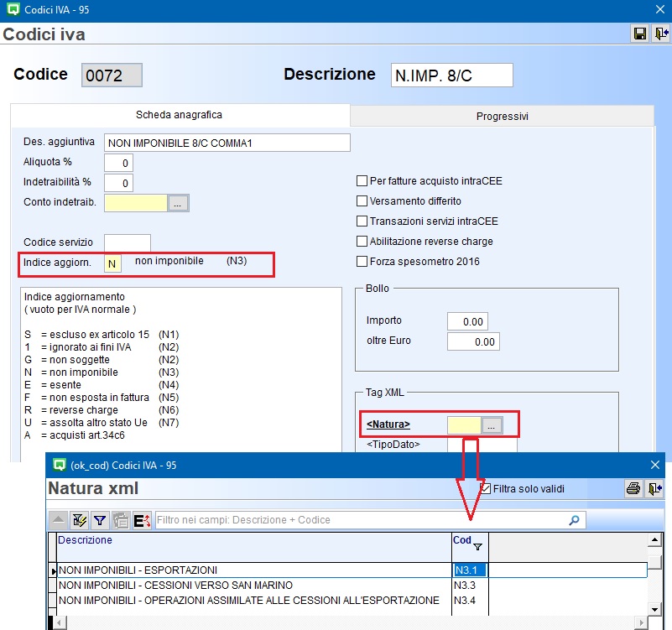
Task: Click the Des. aggiuntiva text field
Action: [227, 143]
